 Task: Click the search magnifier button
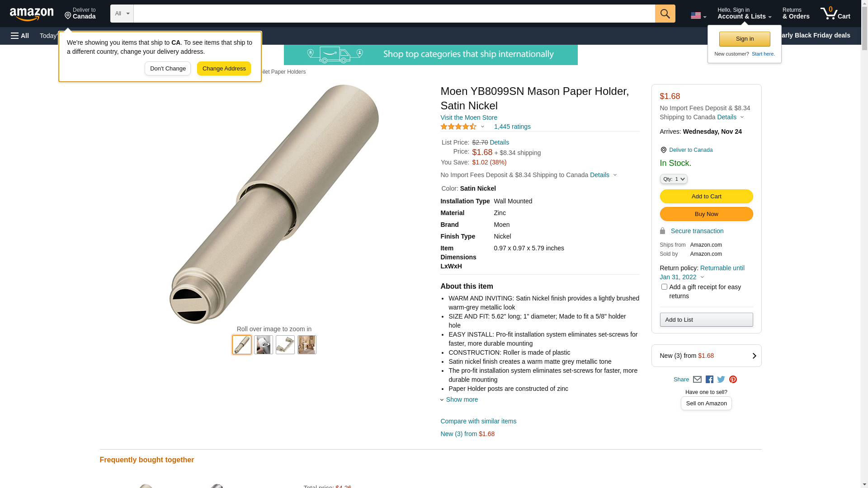click(x=665, y=14)
